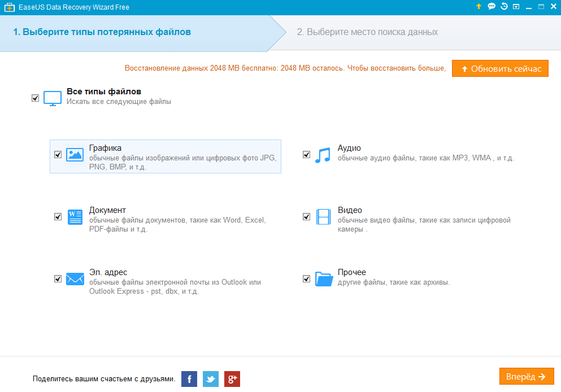The image size is (561, 392).
Task: Open the title bar dropdown menu icon
Action: [516, 7]
